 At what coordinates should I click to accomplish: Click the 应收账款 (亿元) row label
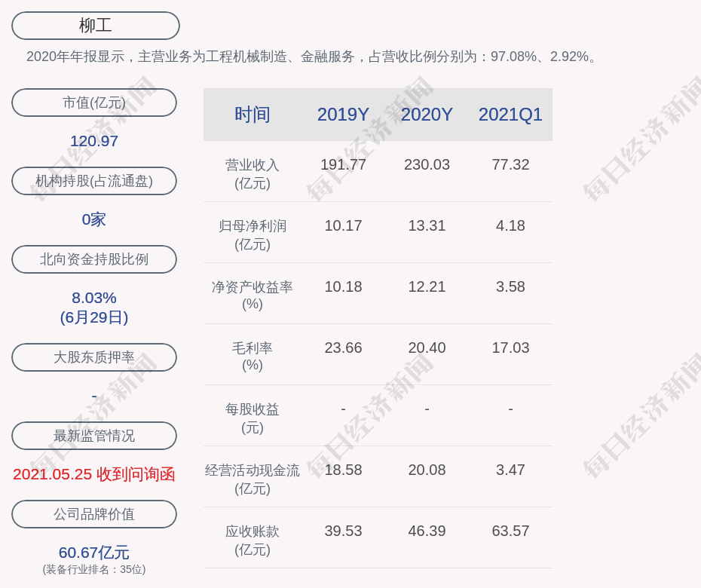point(253,541)
